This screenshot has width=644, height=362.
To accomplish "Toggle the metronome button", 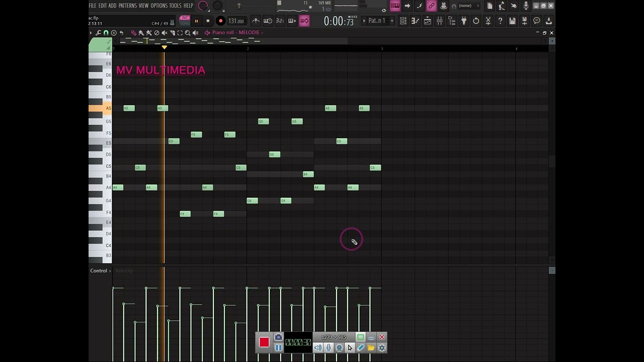I will pos(256,21).
